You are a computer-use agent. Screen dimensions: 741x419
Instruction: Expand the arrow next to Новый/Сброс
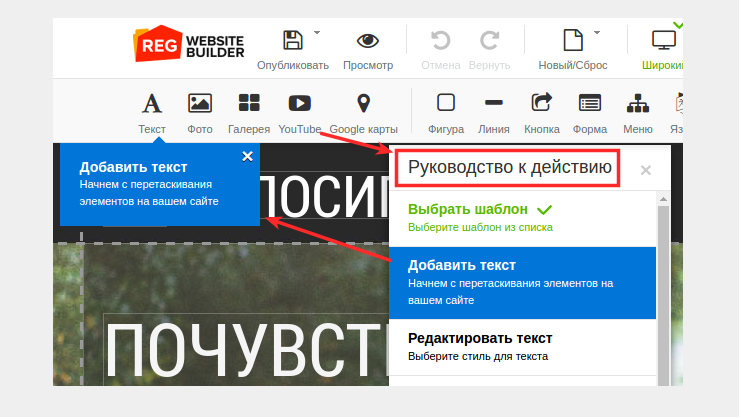coord(597,33)
